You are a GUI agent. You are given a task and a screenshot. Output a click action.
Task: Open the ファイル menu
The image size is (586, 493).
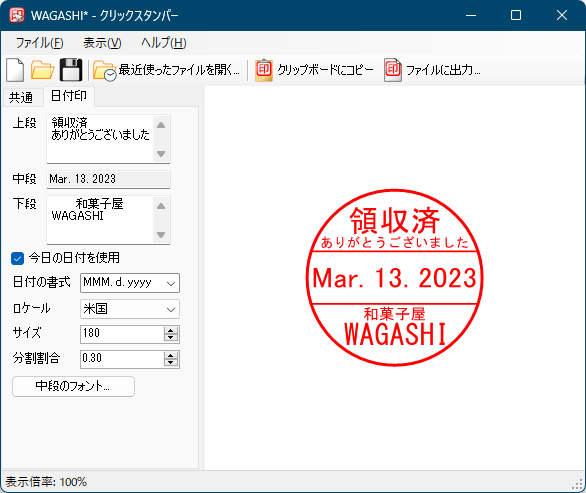(40, 43)
